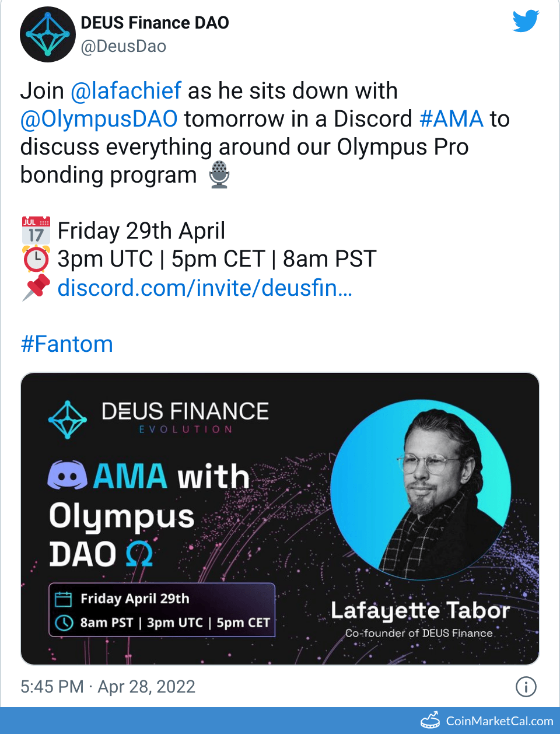Open the tweet timestamp 5:45 PM Apr 28, 2022
The height and width of the screenshot is (734, 560).
click(x=108, y=687)
